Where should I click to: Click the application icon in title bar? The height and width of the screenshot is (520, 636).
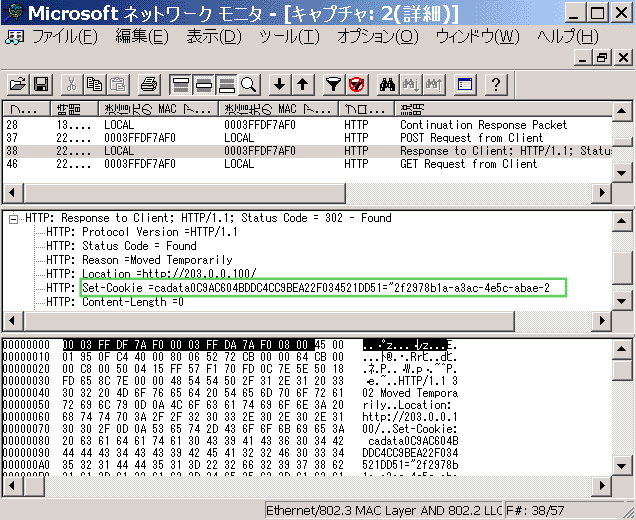[15, 13]
